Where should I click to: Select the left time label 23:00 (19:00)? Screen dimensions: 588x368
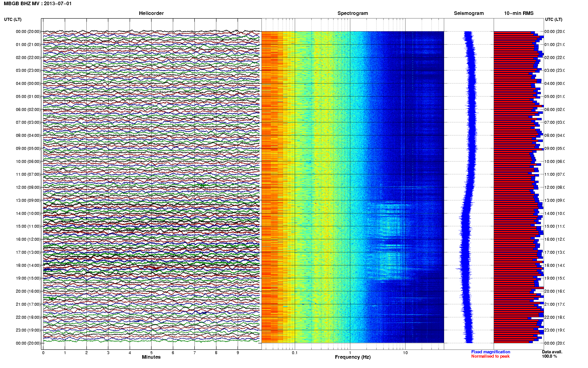[28, 330]
